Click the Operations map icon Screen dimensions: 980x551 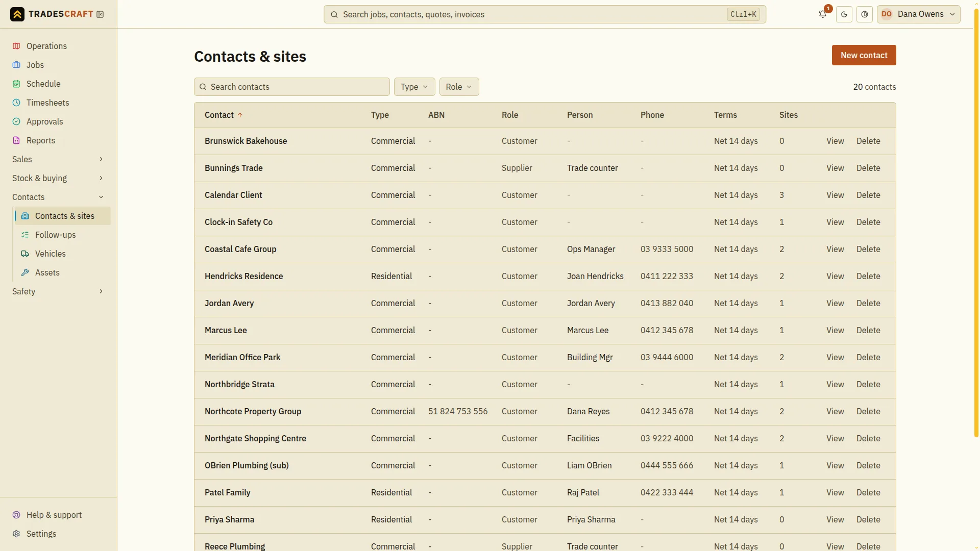pyautogui.click(x=16, y=46)
